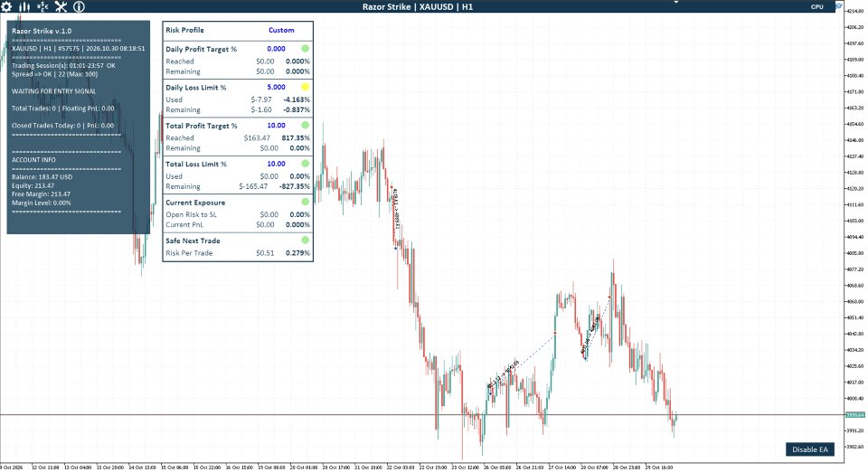Screen dimensions: 868x472
Task: Open the settings gear icon
Action: pyautogui.click(x=6, y=6)
